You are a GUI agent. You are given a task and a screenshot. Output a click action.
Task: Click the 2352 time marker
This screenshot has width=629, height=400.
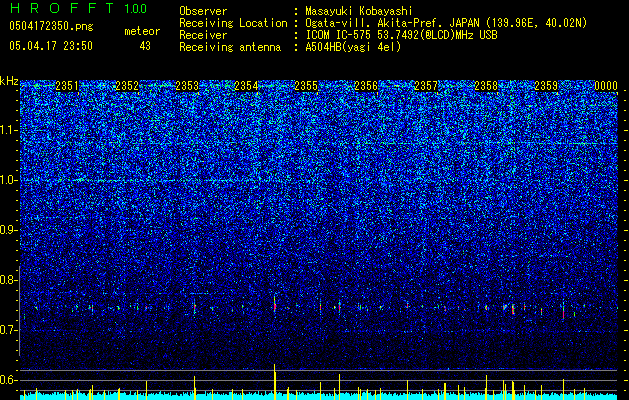point(127,86)
